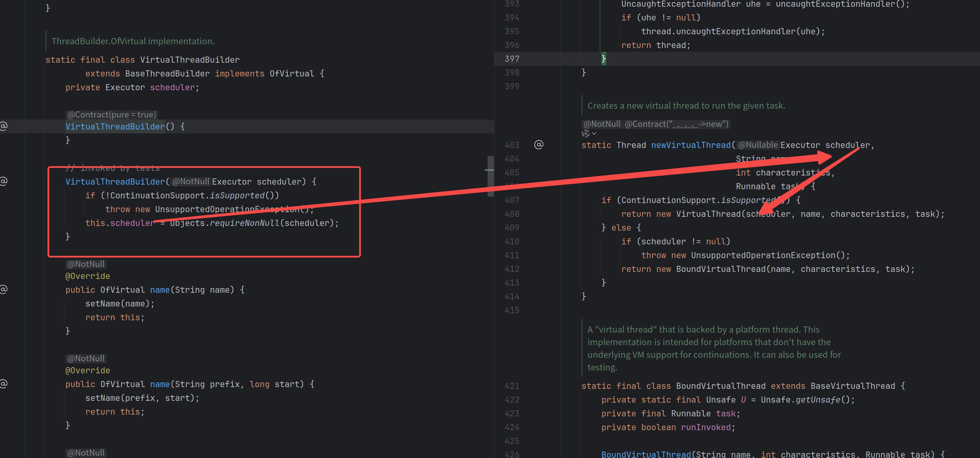Click UnsupportedOperationException on line 411
The image size is (980, 458).
click(763, 255)
